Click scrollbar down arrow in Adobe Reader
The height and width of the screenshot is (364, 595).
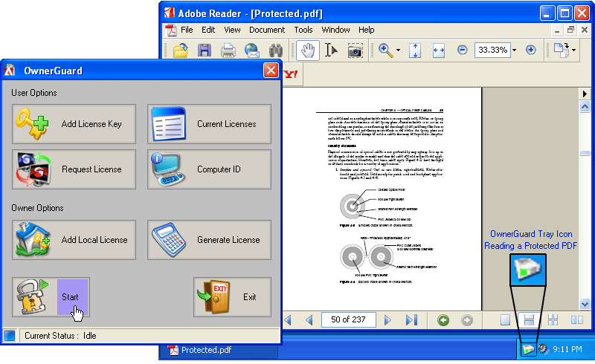click(585, 304)
